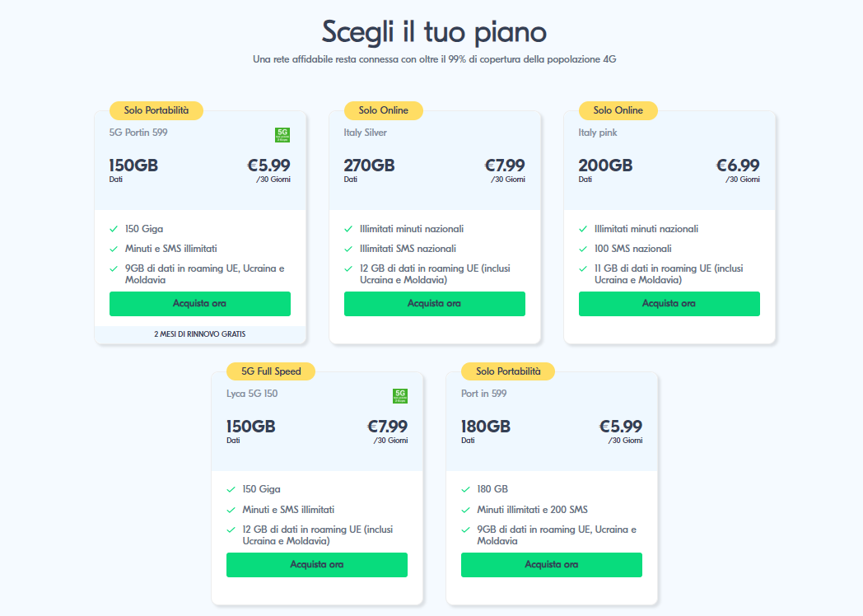Click the 5G Full Speed yellow badge
The width and height of the screenshot is (863, 616).
(x=271, y=371)
